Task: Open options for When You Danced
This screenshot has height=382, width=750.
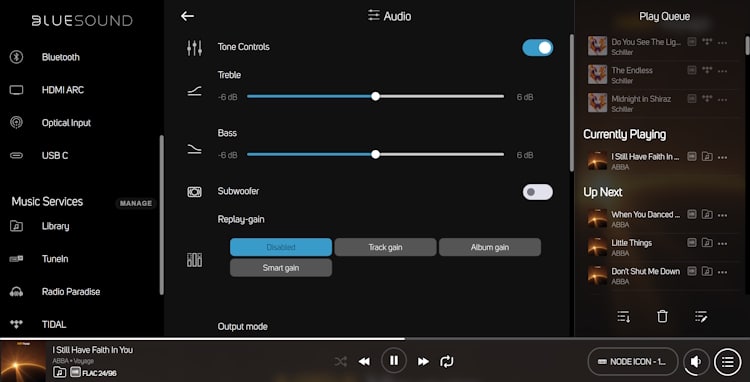Action: [723, 215]
